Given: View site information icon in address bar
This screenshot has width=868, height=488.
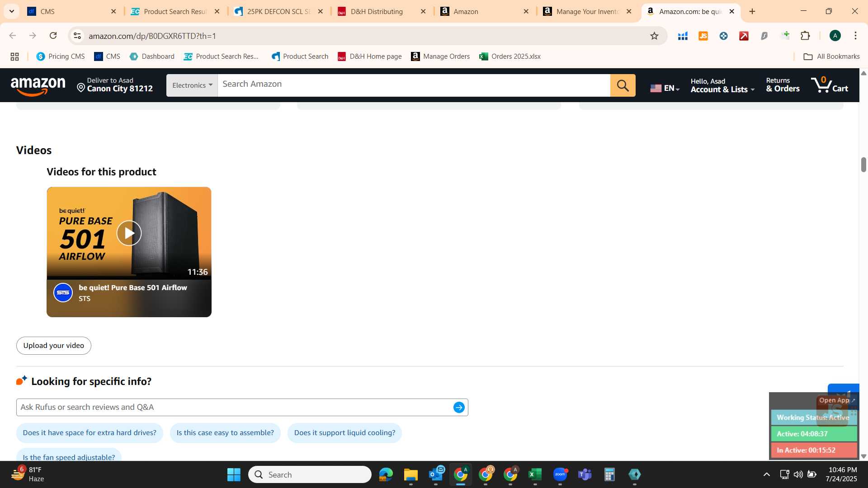Looking at the screenshot, I should tap(77, 36).
